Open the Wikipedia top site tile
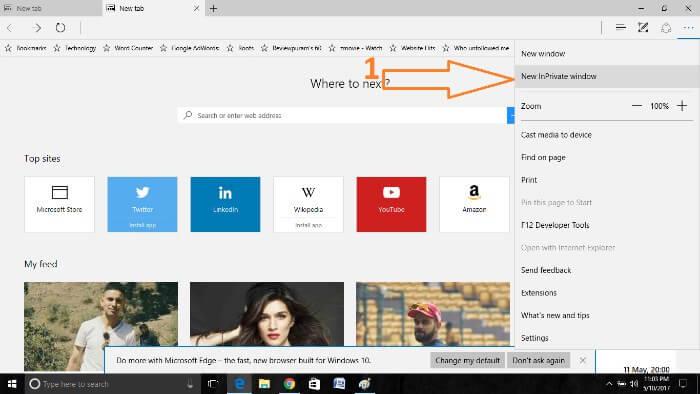This screenshot has height=394, width=700. (x=308, y=204)
